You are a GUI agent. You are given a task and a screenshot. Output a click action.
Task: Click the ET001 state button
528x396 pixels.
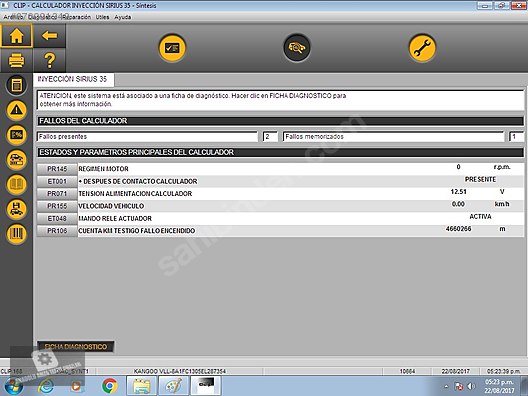[57, 181]
